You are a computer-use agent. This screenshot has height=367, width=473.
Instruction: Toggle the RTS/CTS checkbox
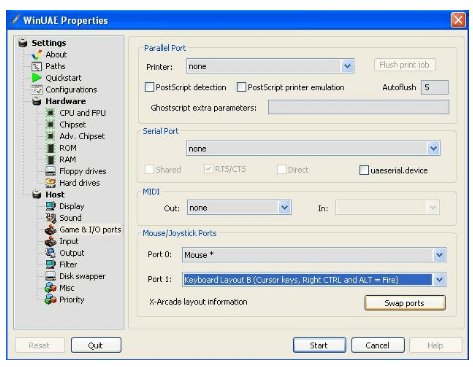click(208, 169)
